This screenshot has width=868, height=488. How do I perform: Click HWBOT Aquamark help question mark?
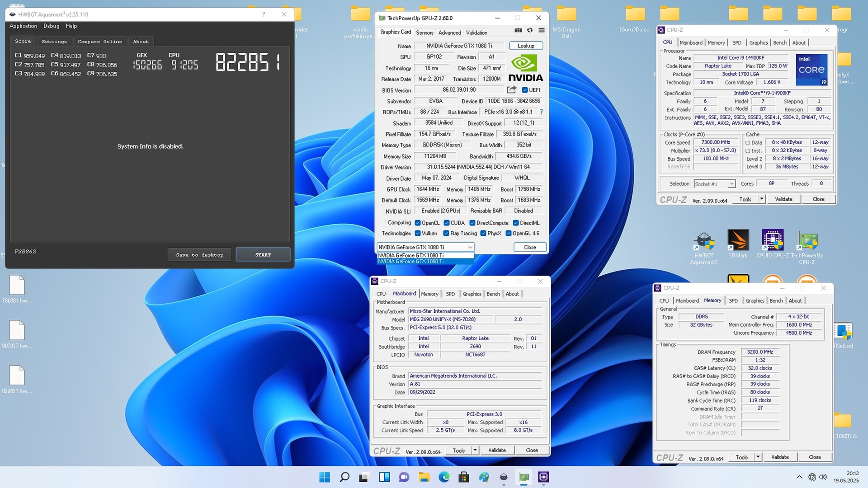[264, 14]
